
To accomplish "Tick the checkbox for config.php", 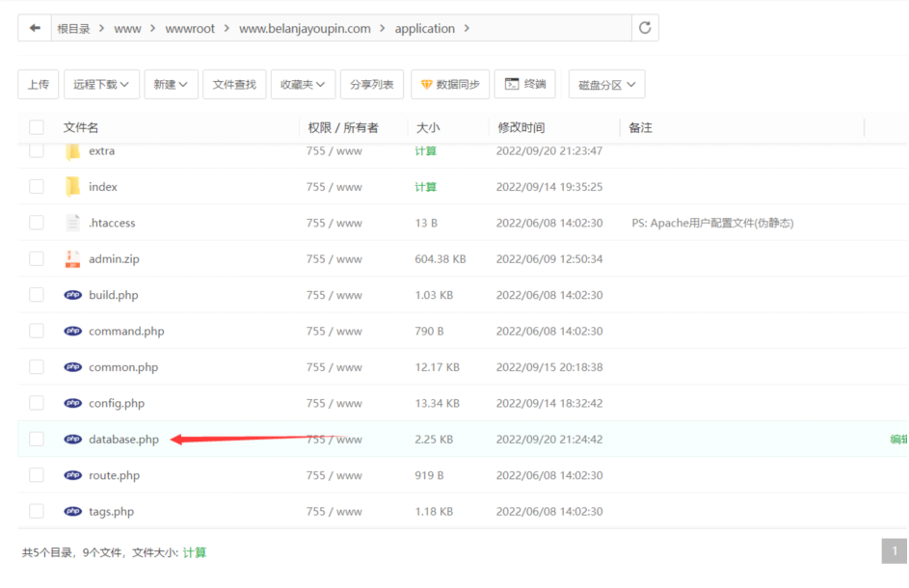I will click(37, 403).
